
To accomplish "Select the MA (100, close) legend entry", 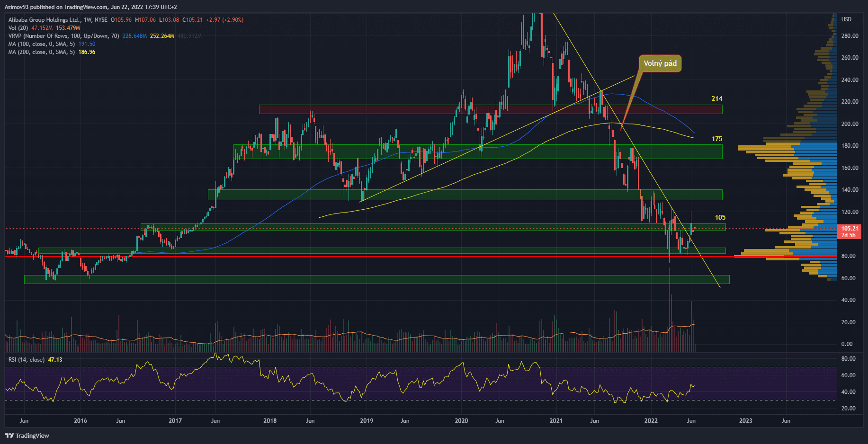I will (41, 44).
